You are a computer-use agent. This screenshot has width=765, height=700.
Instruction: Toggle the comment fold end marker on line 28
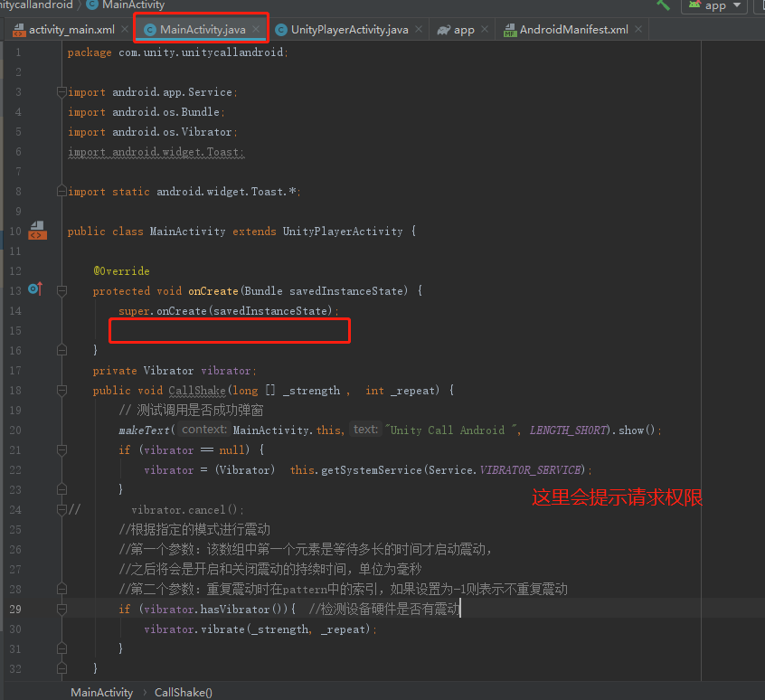click(61, 589)
